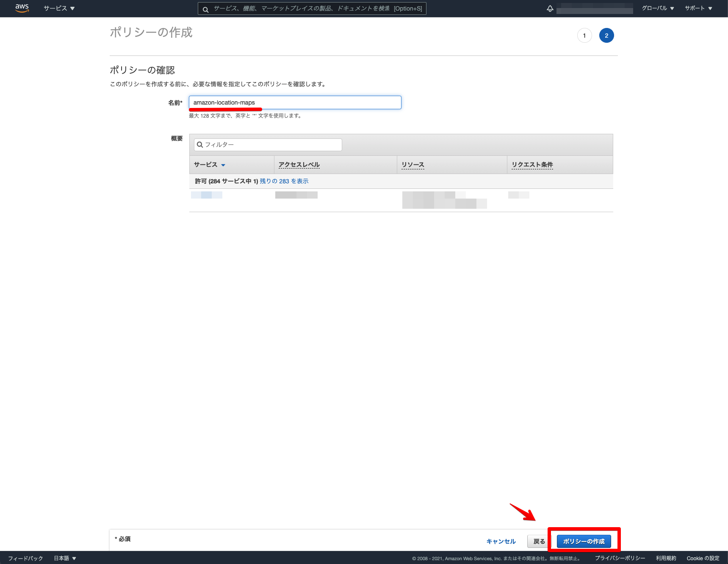
Task: Click the magnifier icon in the filter box
Action: [199, 144]
